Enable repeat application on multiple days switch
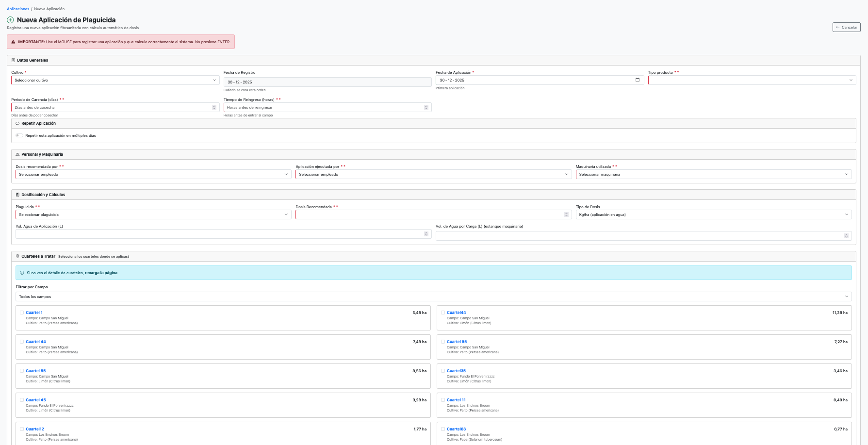The height and width of the screenshot is (445, 868). 19,135
